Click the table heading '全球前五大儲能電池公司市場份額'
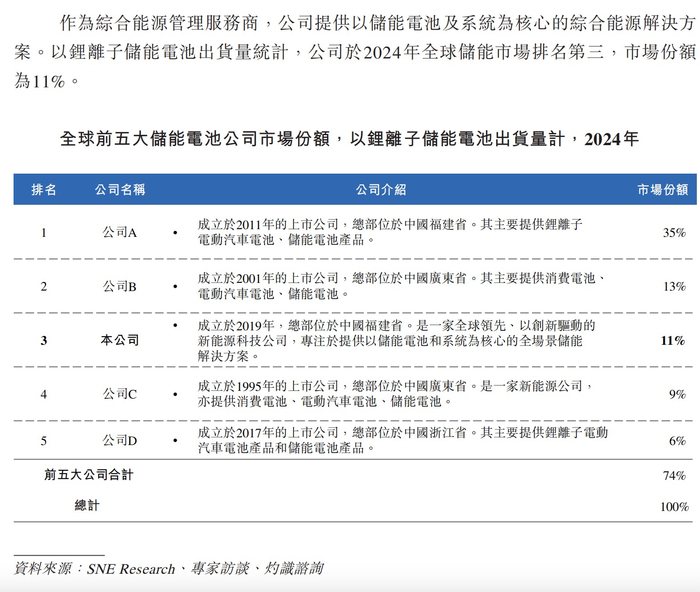 (195, 139)
